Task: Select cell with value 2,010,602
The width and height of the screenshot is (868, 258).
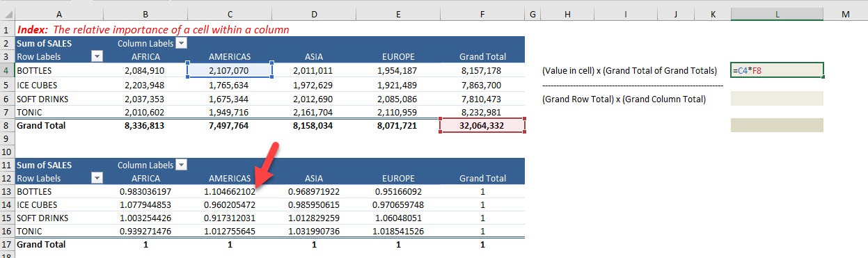Action: point(145,111)
